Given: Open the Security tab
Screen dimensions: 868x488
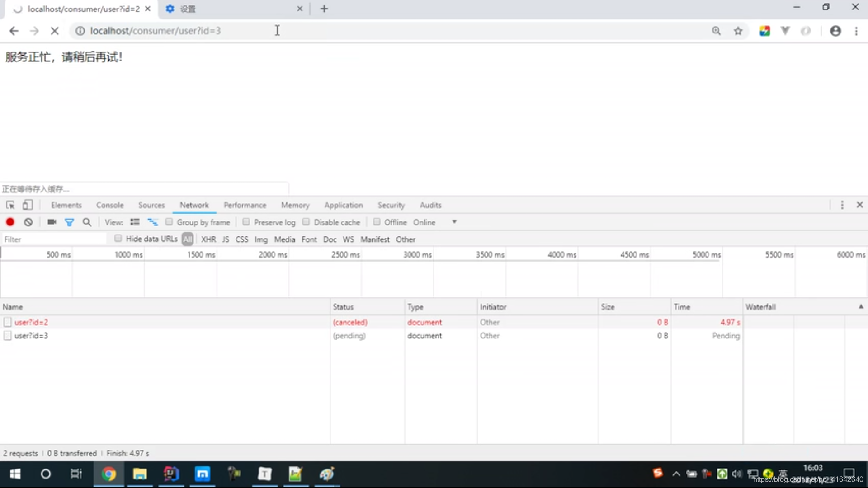Looking at the screenshot, I should coord(391,205).
